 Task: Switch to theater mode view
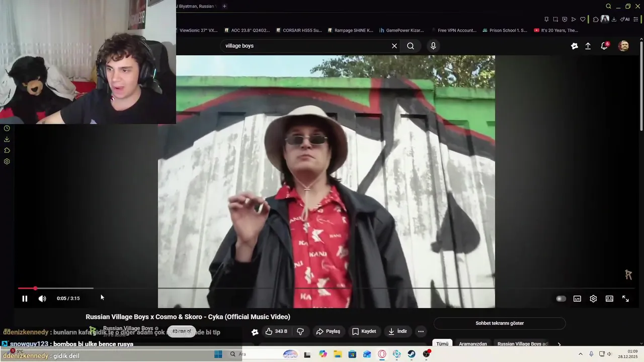(609, 299)
